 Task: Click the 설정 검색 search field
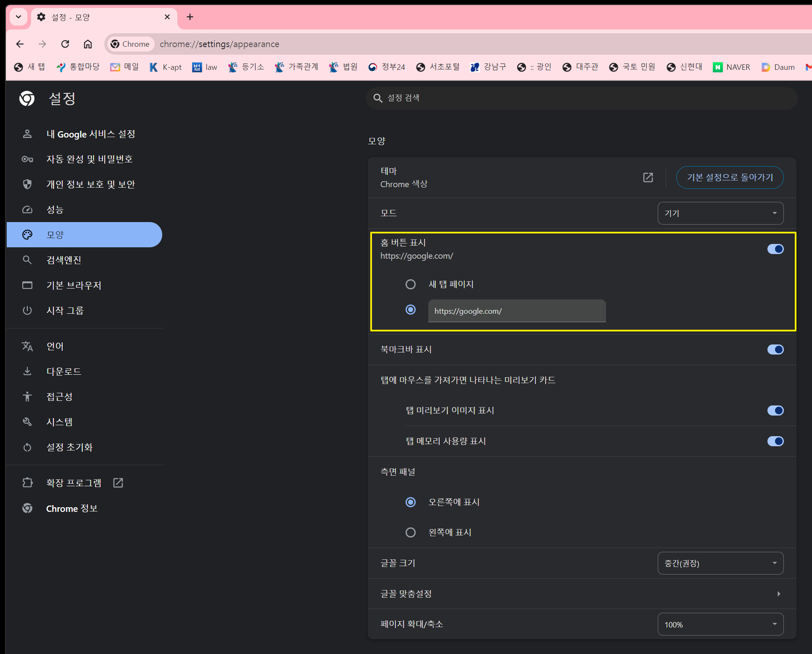pos(581,98)
